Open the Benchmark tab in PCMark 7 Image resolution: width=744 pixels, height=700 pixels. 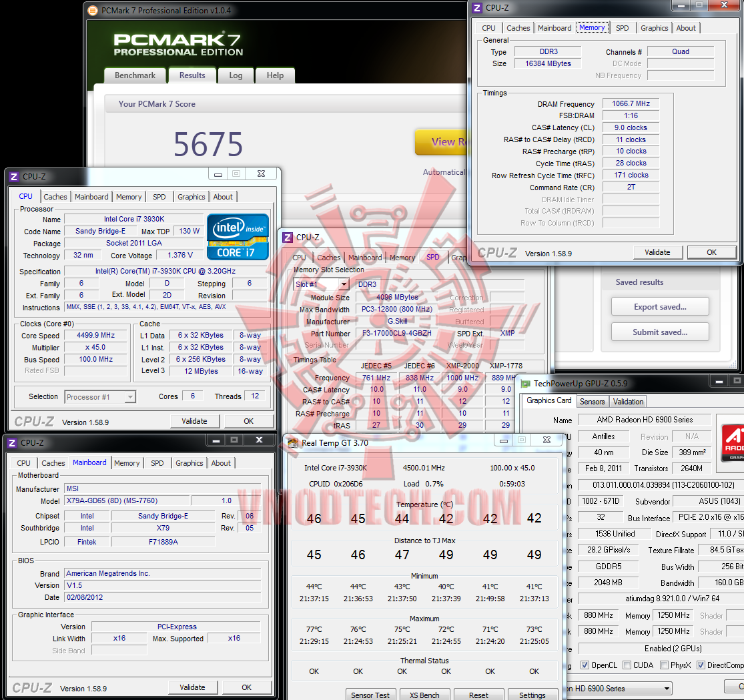pos(135,75)
